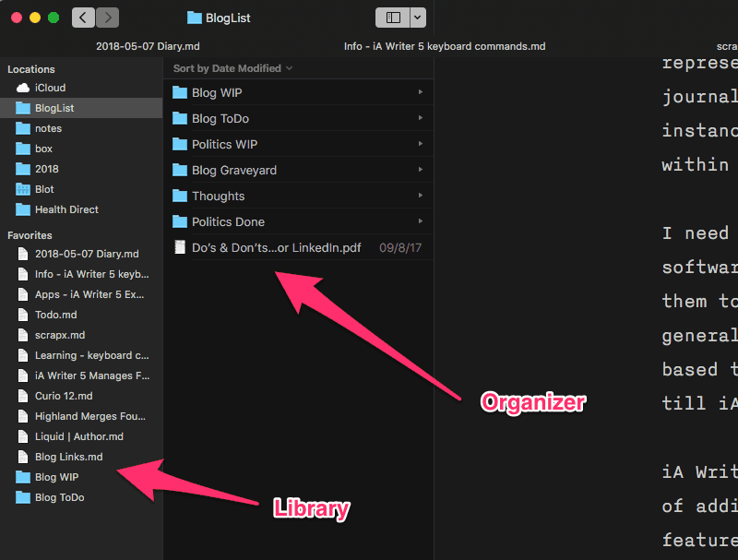This screenshot has height=560, width=738.
Task: Click the document icon beside Blog Links.md
Action: (23, 457)
